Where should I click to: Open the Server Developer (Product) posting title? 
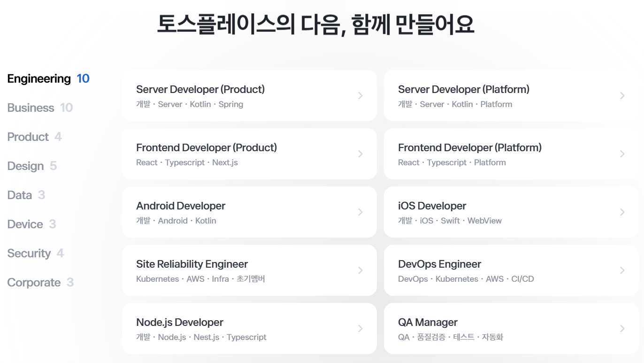pos(200,89)
